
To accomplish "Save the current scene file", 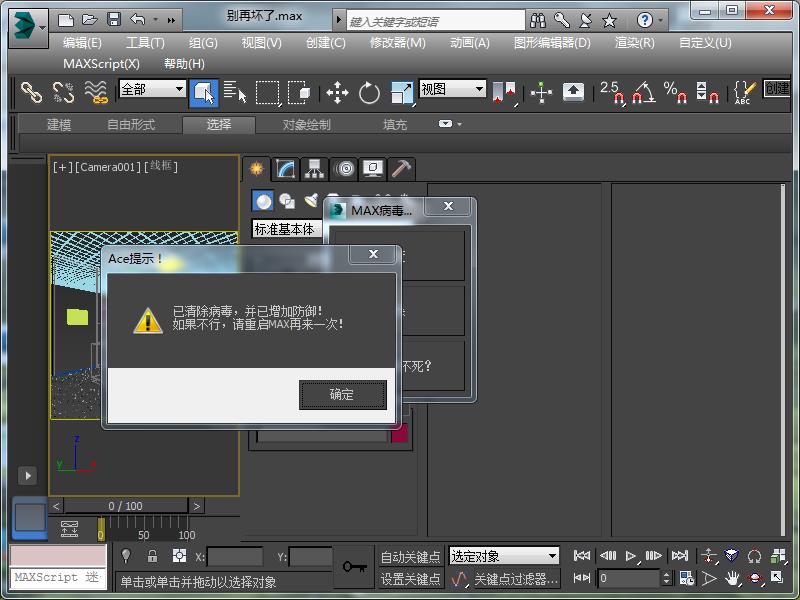I will pyautogui.click(x=114, y=20).
